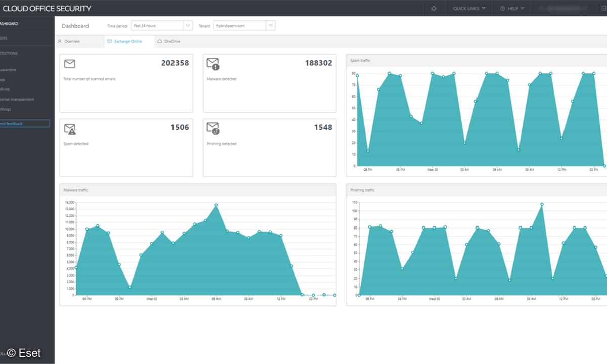Open the Time period dropdown showing Past 24 hours
607x364 pixels.
[x=161, y=26]
